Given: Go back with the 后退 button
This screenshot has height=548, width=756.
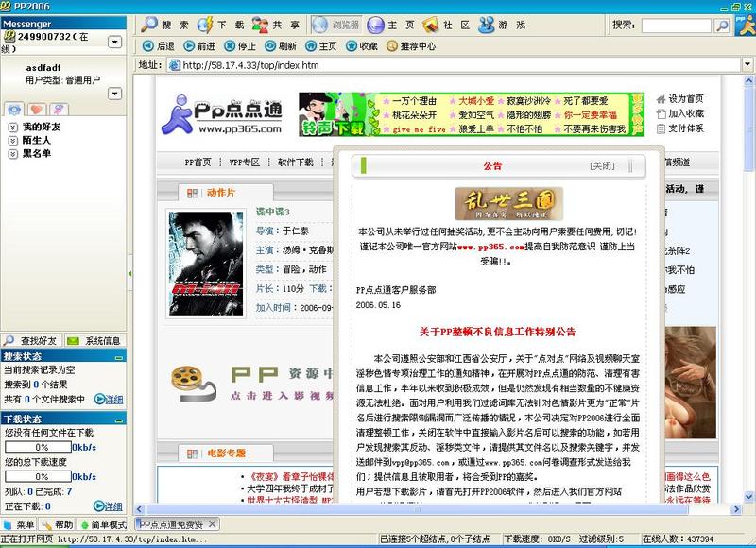Looking at the screenshot, I should [x=159, y=45].
